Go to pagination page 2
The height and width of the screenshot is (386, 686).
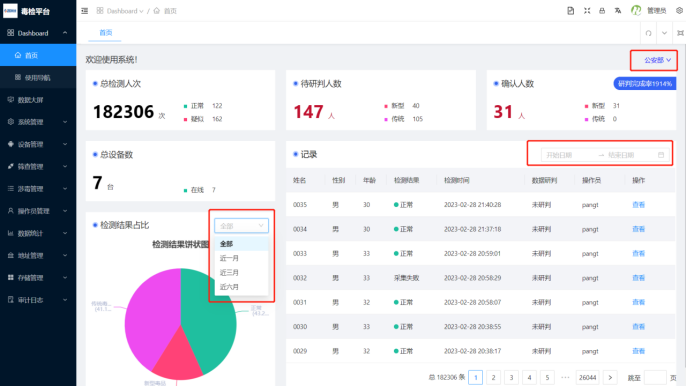tap(494, 377)
